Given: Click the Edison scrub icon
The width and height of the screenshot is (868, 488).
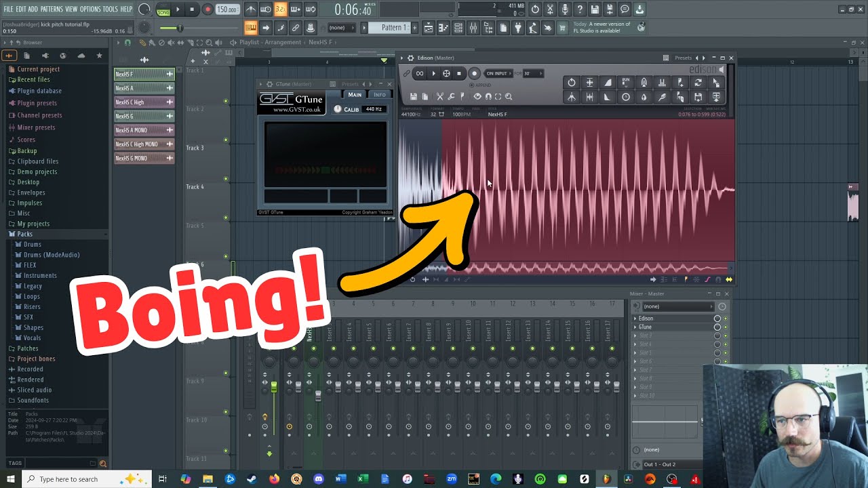Looking at the screenshot, I should (446, 73).
